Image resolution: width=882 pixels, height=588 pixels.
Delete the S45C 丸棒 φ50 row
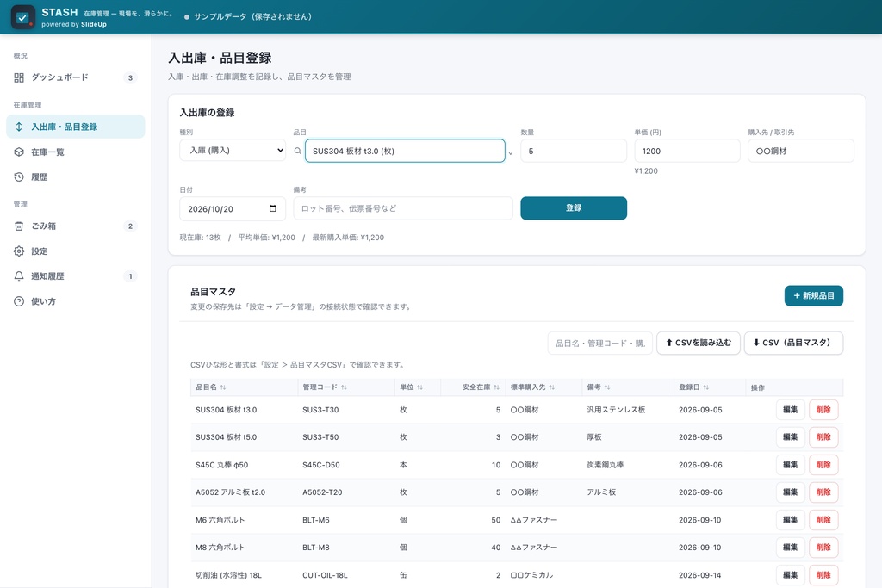pyautogui.click(x=823, y=465)
